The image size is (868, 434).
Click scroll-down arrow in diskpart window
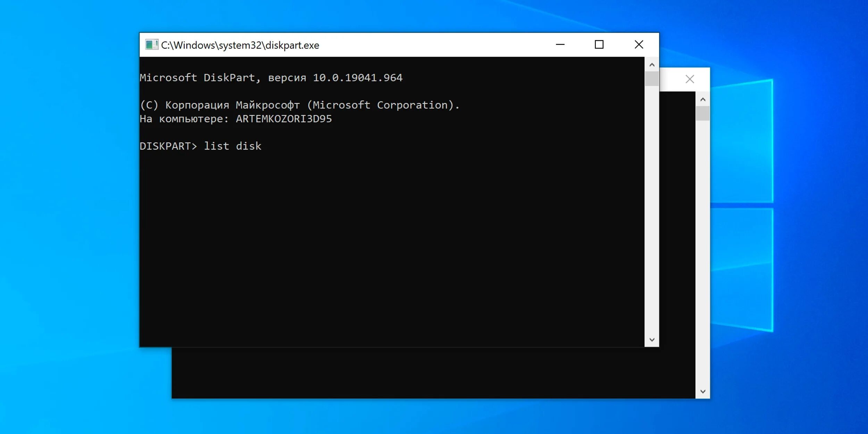652,340
